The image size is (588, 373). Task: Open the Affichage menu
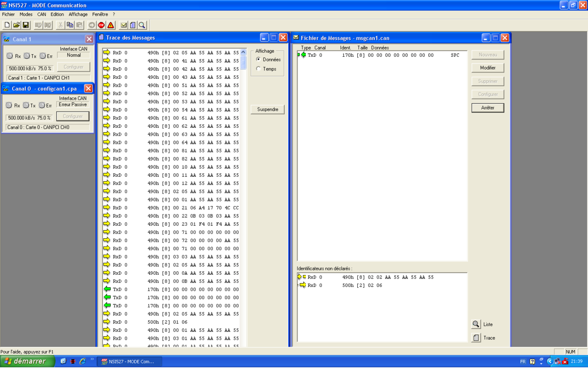78,14
